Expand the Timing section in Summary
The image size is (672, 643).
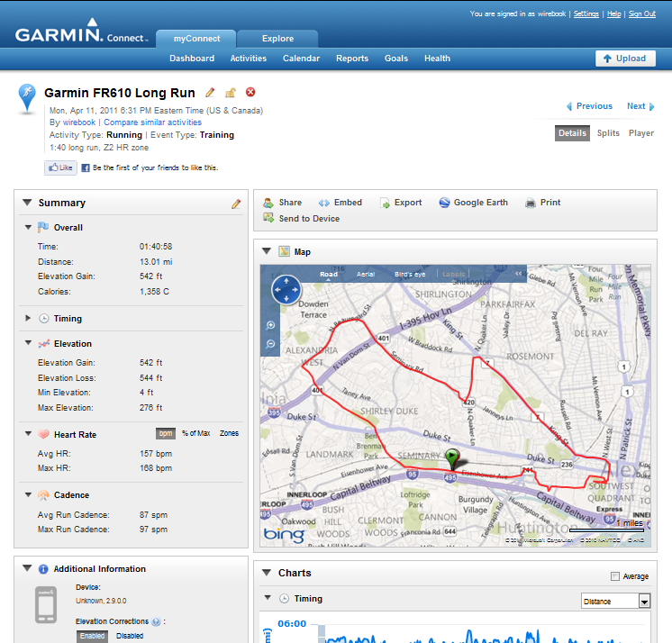(29, 318)
